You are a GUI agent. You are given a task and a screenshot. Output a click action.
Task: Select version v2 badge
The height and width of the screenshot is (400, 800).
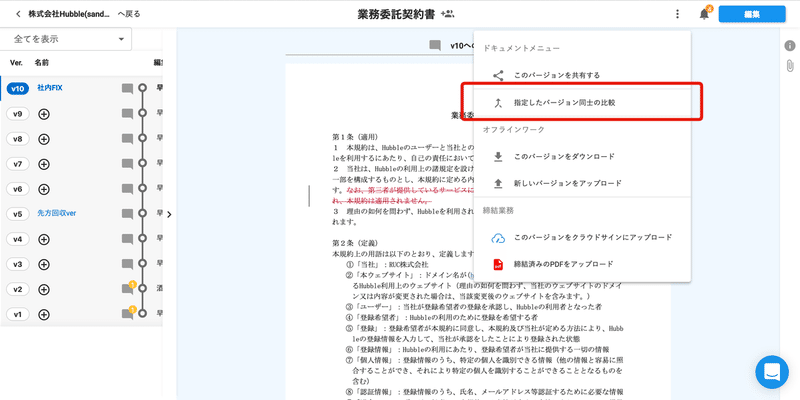coord(18,289)
